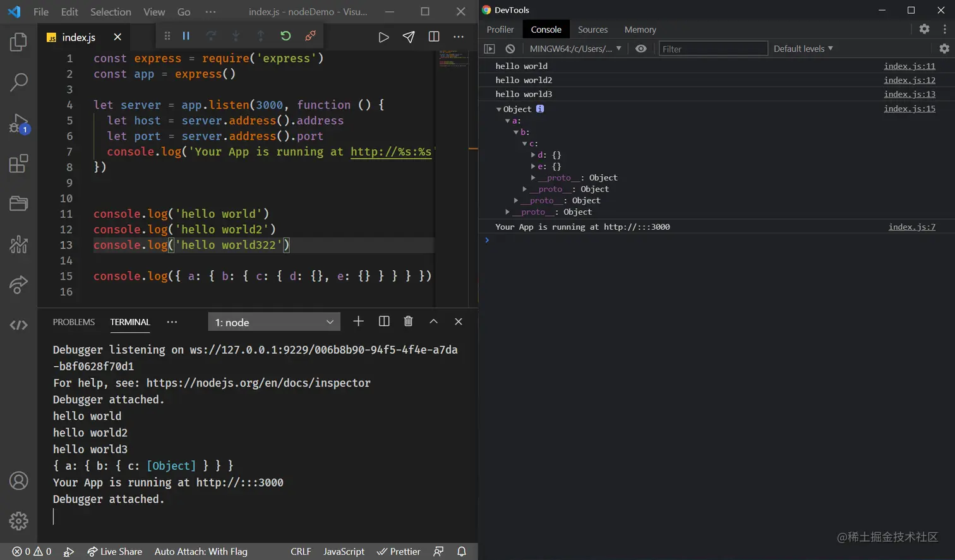Pause the debugger session

click(x=186, y=36)
